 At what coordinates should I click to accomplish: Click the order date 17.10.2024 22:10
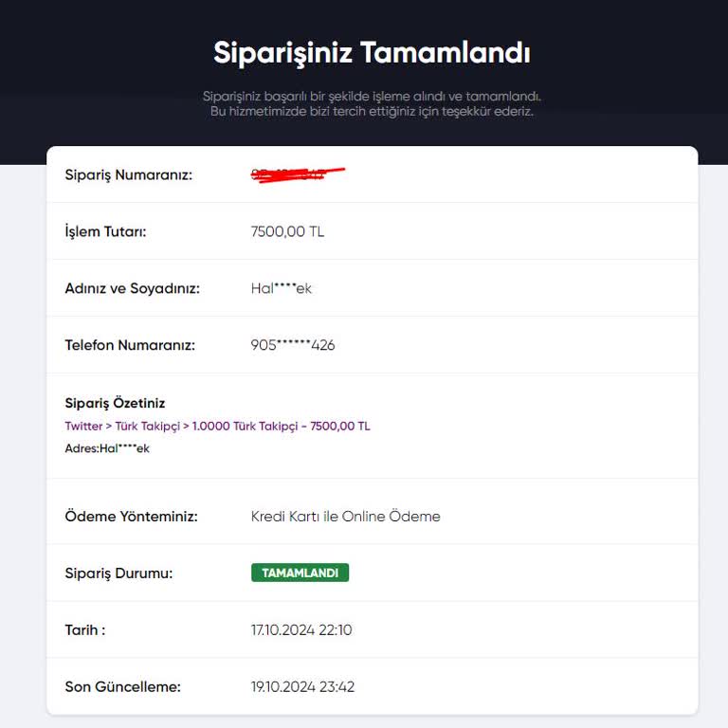click(300, 629)
